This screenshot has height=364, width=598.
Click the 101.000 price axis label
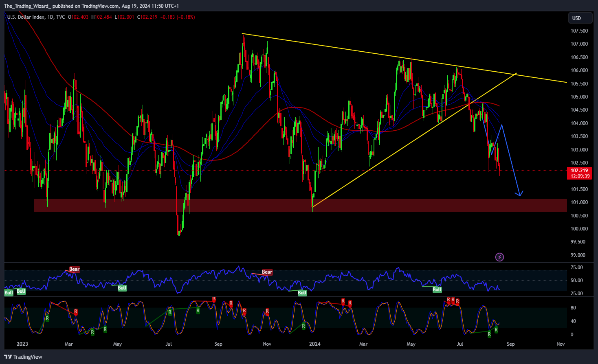[579, 202]
